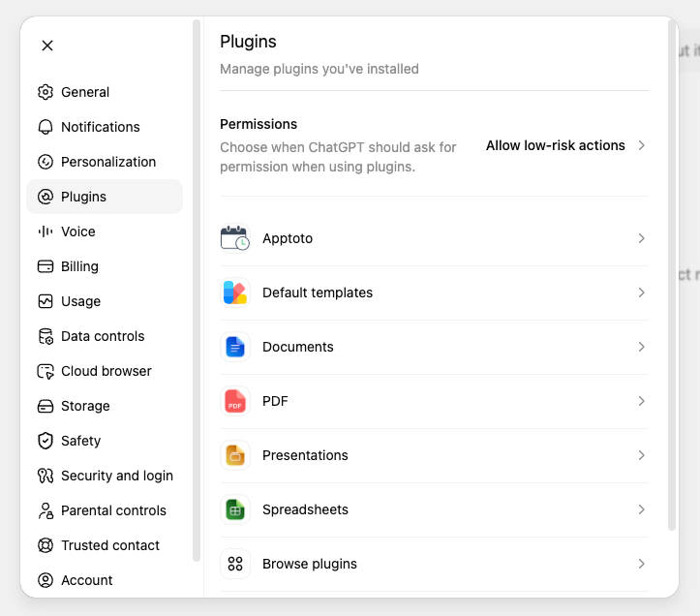
Task: Click the Storage drive icon
Action: [x=46, y=406]
